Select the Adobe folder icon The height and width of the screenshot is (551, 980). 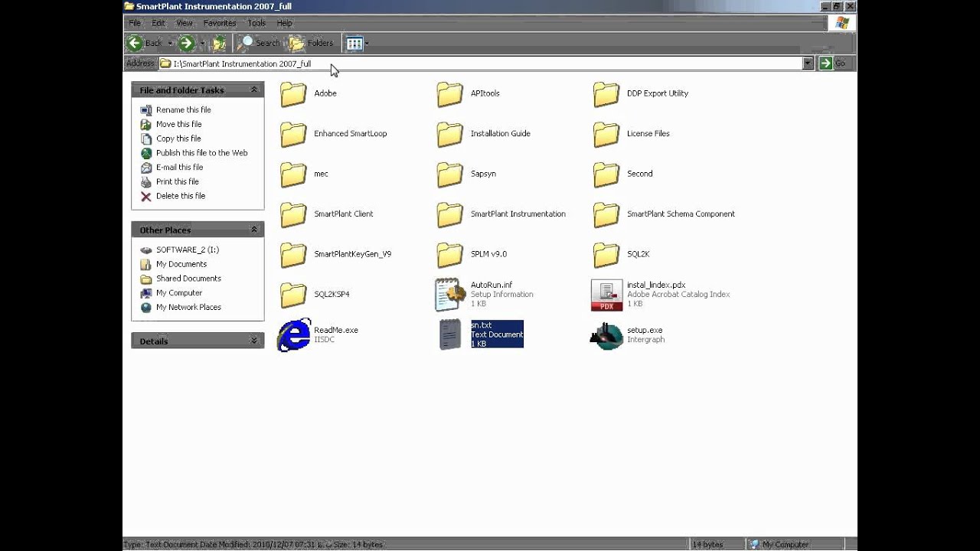coord(293,94)
